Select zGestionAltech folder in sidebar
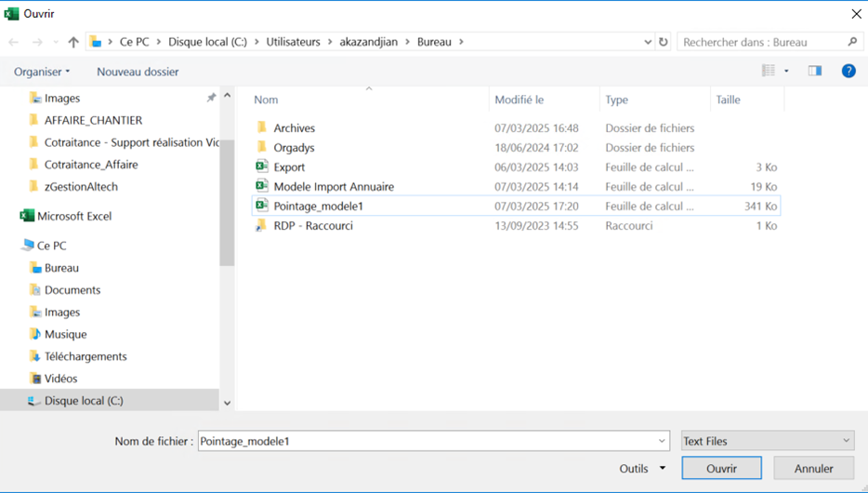 click(x=81, y=187)
